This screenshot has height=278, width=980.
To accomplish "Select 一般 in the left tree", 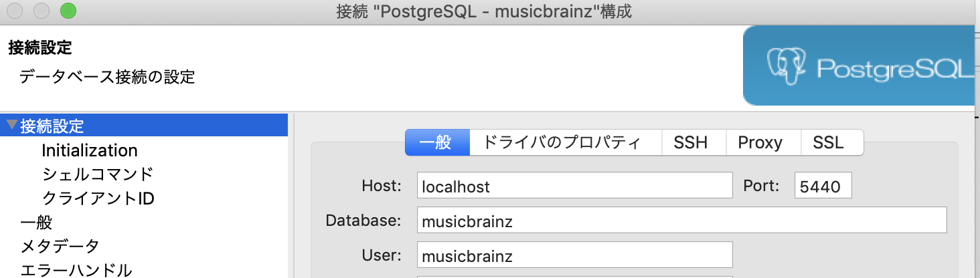I will (x=36, y=223).
